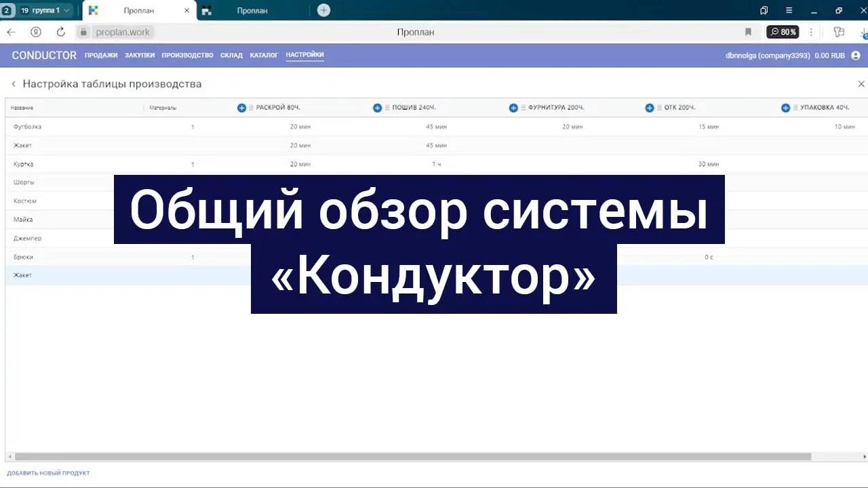The image size is (868, 488).
Task: Select the Футболка product row
Action: coord(437,127)
